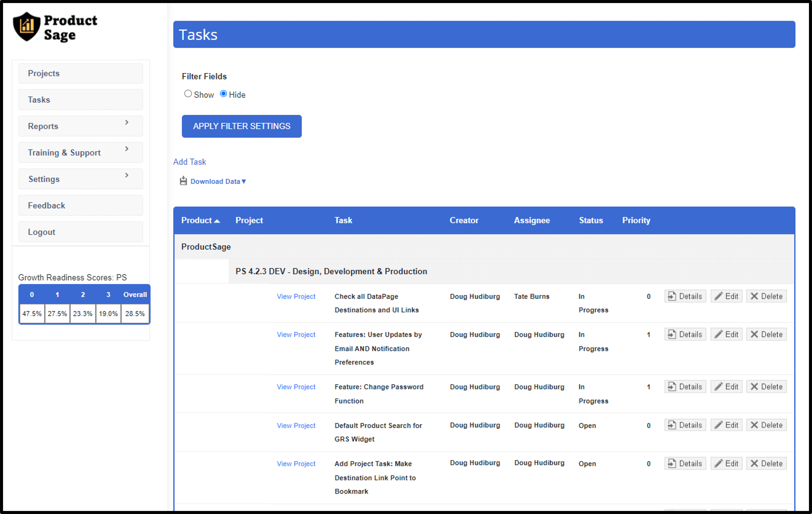
Task: View Project for Check all DataPage task
Action: [x=296, y=296]
